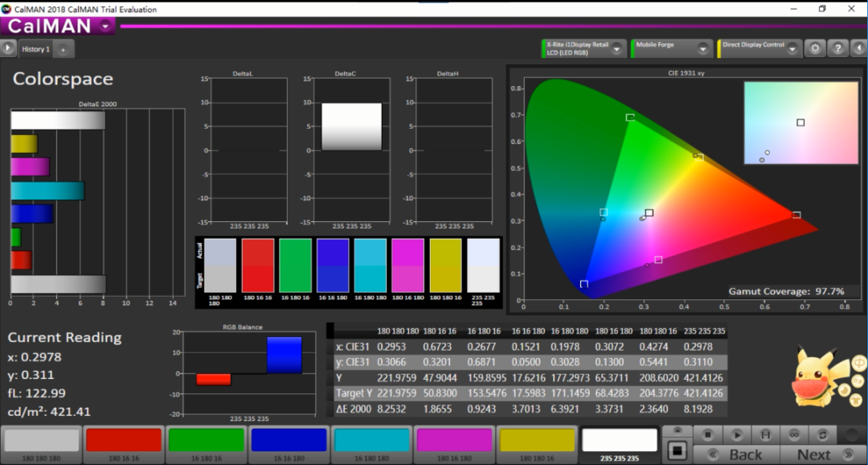This screenshot has width=868, height=465.
Task: Open the Direct Display Control dropdown
Action: (x=792, y=48)
